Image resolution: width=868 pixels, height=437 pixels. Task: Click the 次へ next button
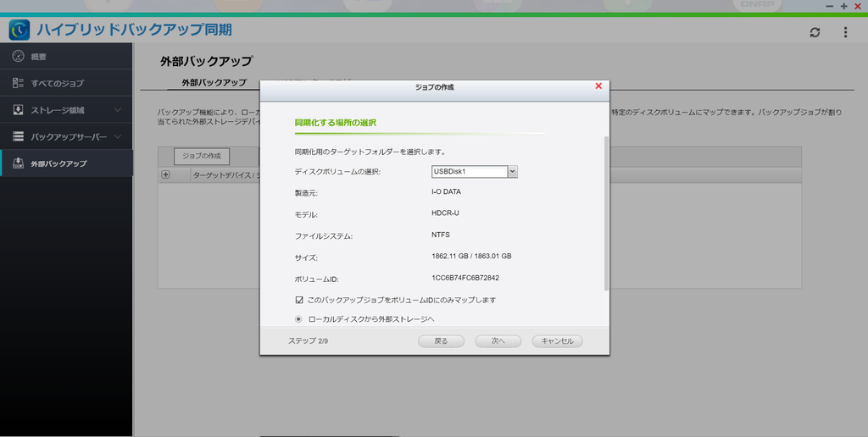coord(498,341)
